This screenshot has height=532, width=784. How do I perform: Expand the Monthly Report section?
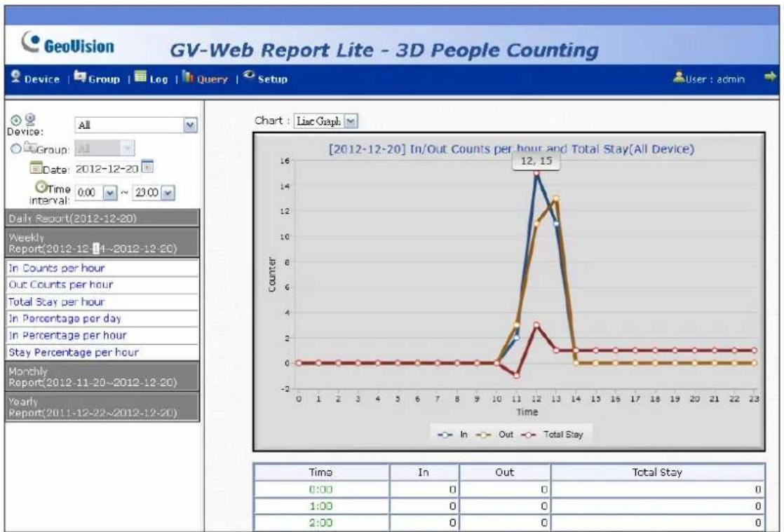coord(102,376)
